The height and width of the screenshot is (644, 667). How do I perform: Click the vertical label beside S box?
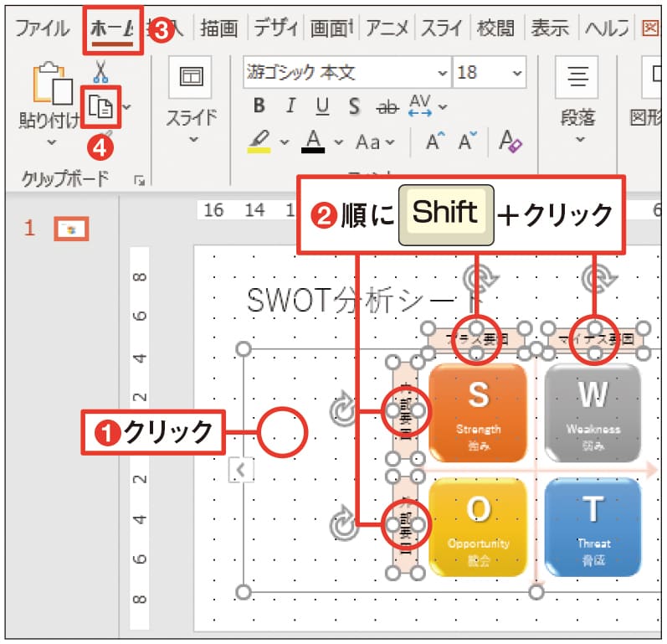coord(405,410)
